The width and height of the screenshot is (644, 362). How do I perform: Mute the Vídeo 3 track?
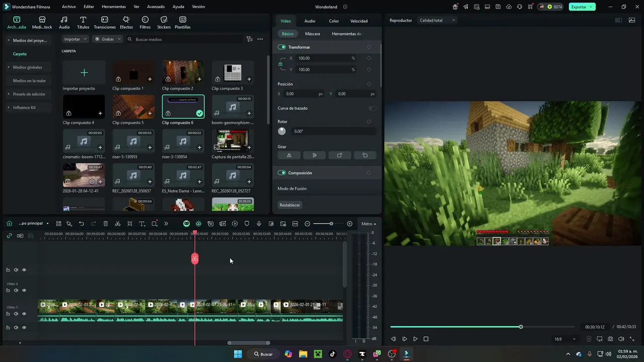[x=16, y=314]
